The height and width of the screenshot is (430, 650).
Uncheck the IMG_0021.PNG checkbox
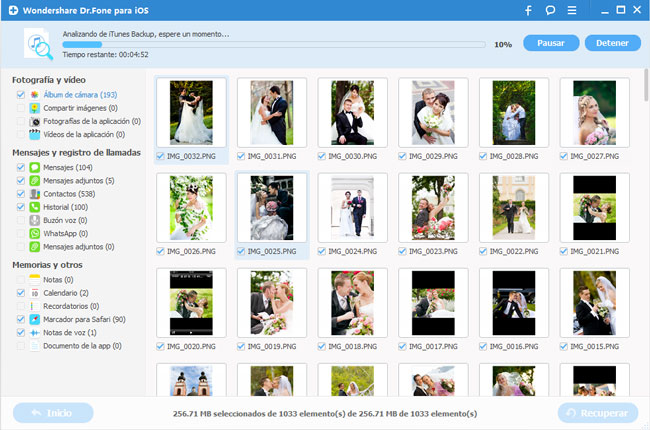point(563,251)
